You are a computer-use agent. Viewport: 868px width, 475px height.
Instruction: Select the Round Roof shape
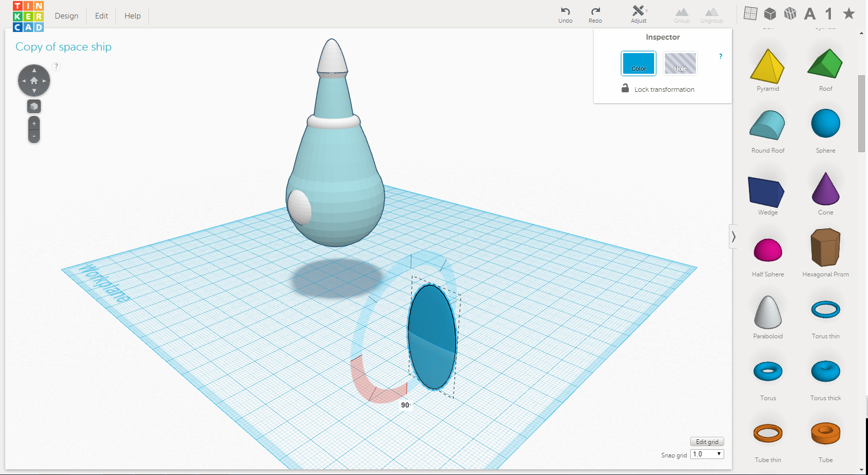pos(767,125)
